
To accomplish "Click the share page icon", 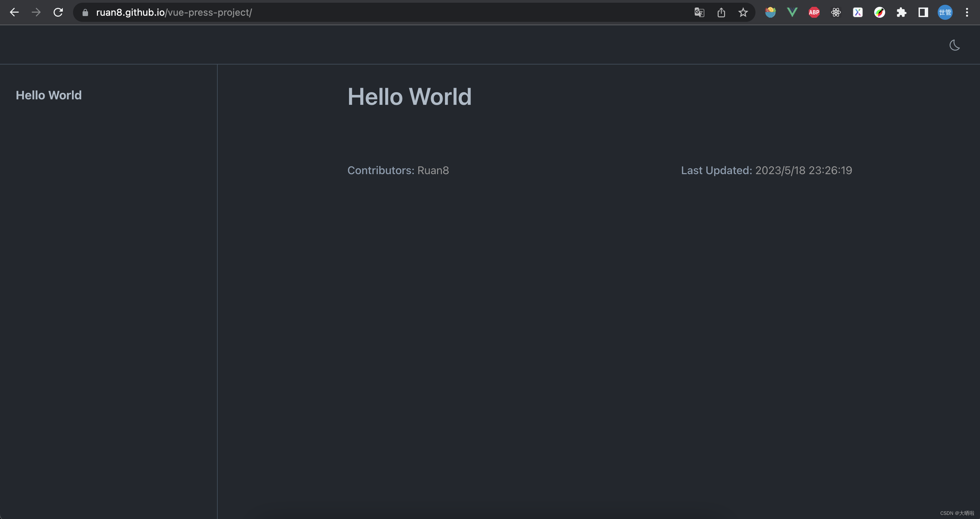I will pos(721,13).
